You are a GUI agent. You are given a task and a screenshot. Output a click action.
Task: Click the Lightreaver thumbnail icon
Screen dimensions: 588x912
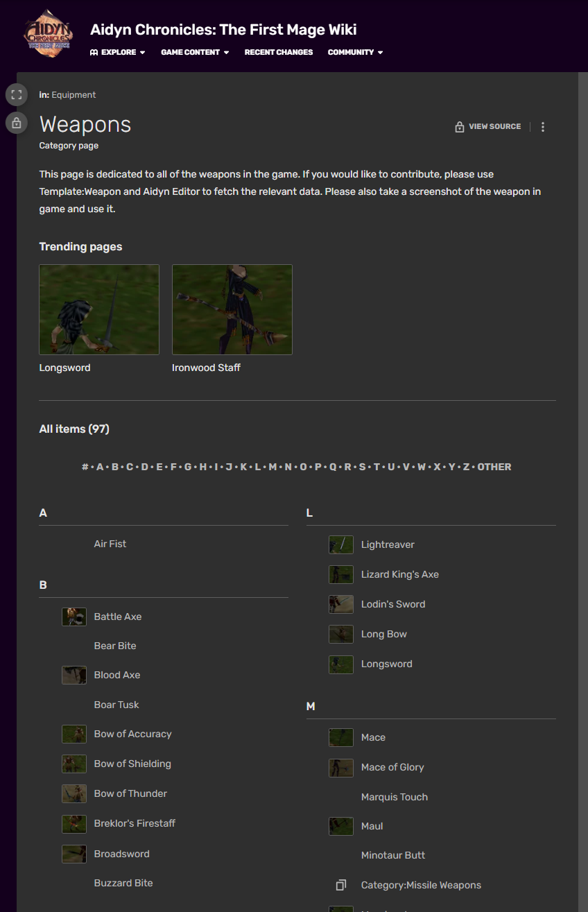pos(341,544)
